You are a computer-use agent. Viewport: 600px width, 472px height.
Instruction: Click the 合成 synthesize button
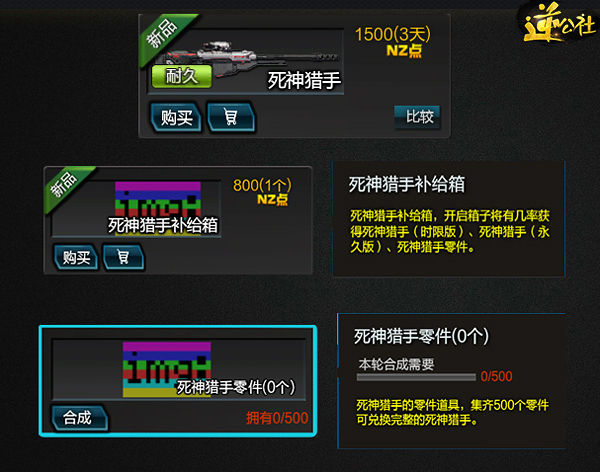coord(79,417)
